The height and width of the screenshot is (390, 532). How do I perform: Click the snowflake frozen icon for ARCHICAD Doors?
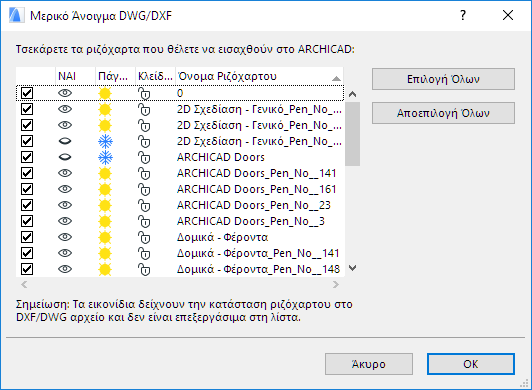tap(105, 157)
